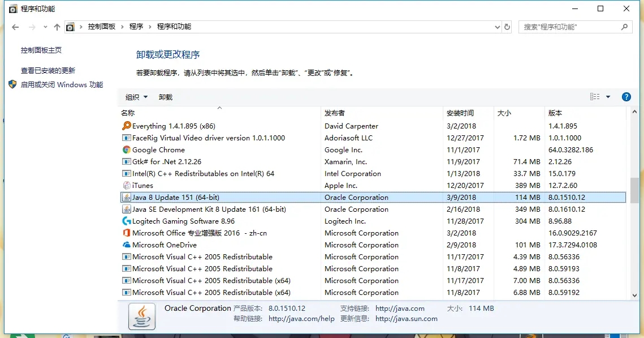
Task: Sort list by 安装时间 column header
Action: 460,113
